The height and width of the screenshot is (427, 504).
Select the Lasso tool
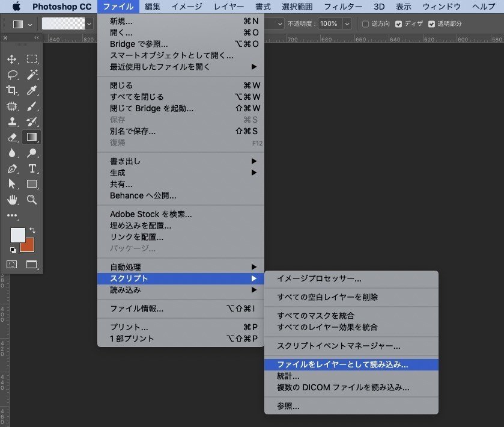tap(12, 75)
